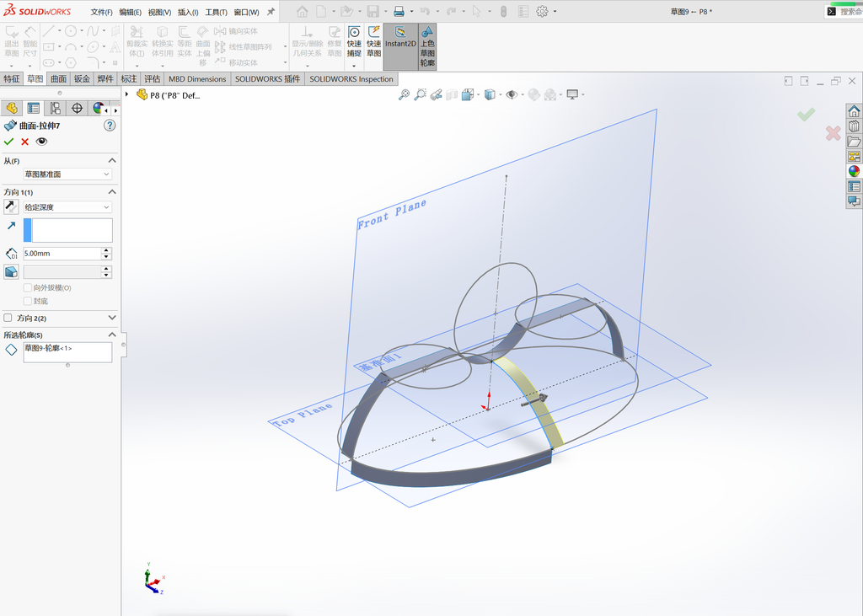Open the 给定深度 end condition dropdown
Screen dimensions: 863x616
coord(67,207)
